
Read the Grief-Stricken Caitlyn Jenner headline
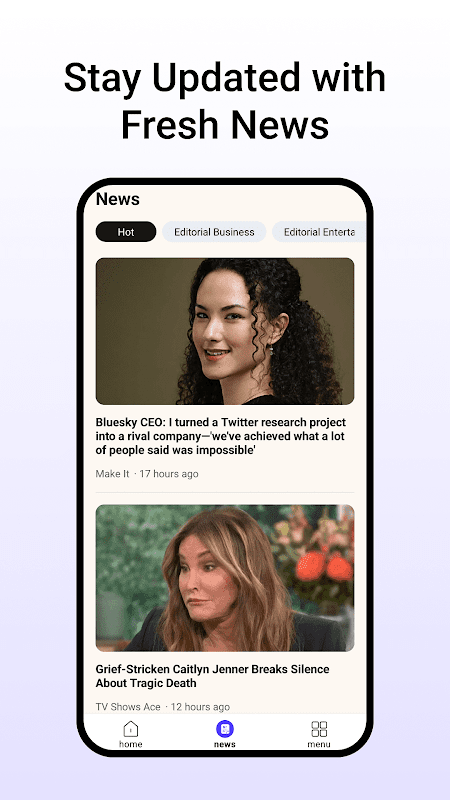[212, 676]
